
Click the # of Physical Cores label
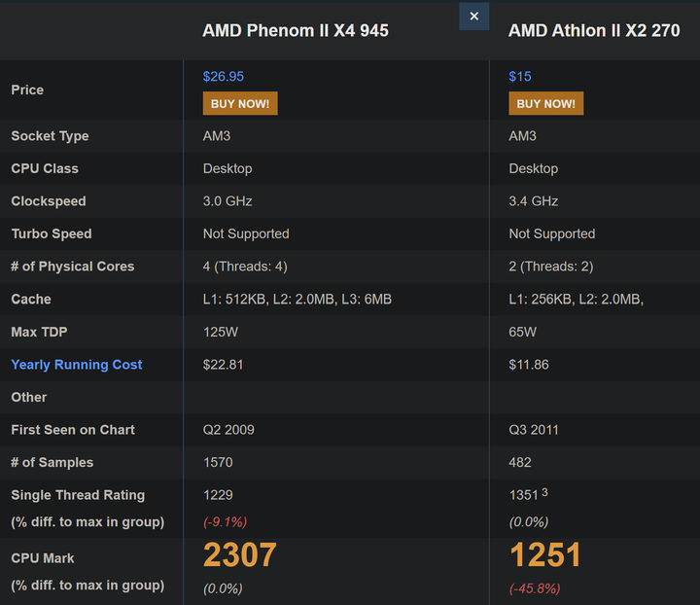(72, 267)
